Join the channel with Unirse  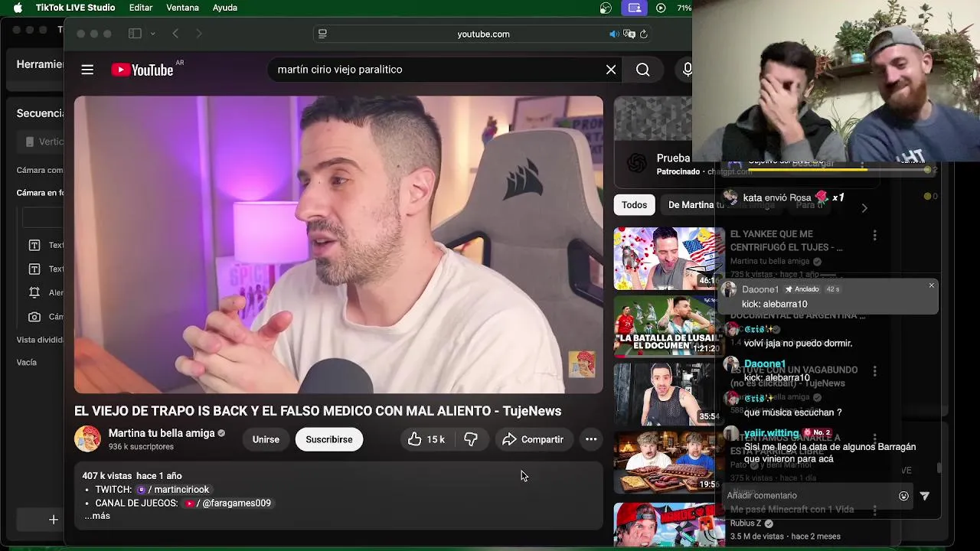point(266,439)
